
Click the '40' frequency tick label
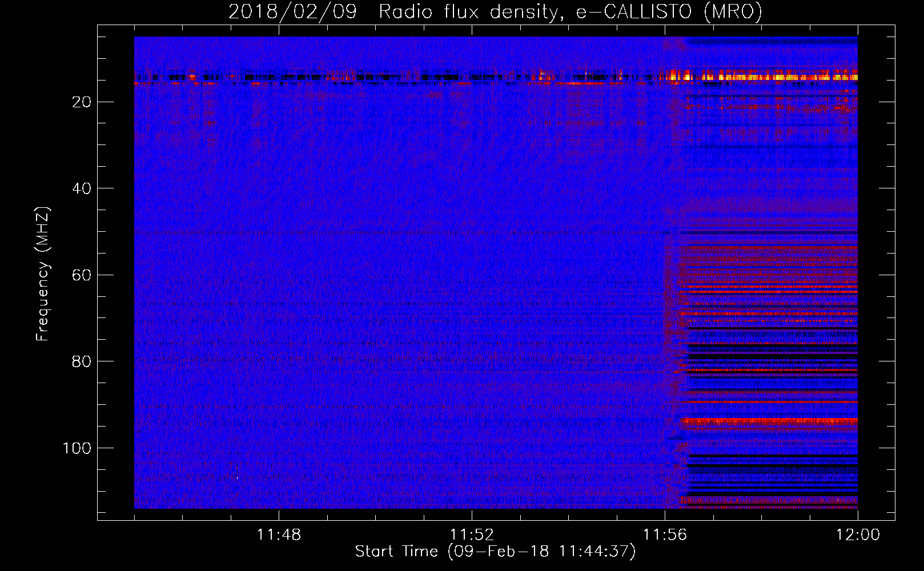(82, 188)
